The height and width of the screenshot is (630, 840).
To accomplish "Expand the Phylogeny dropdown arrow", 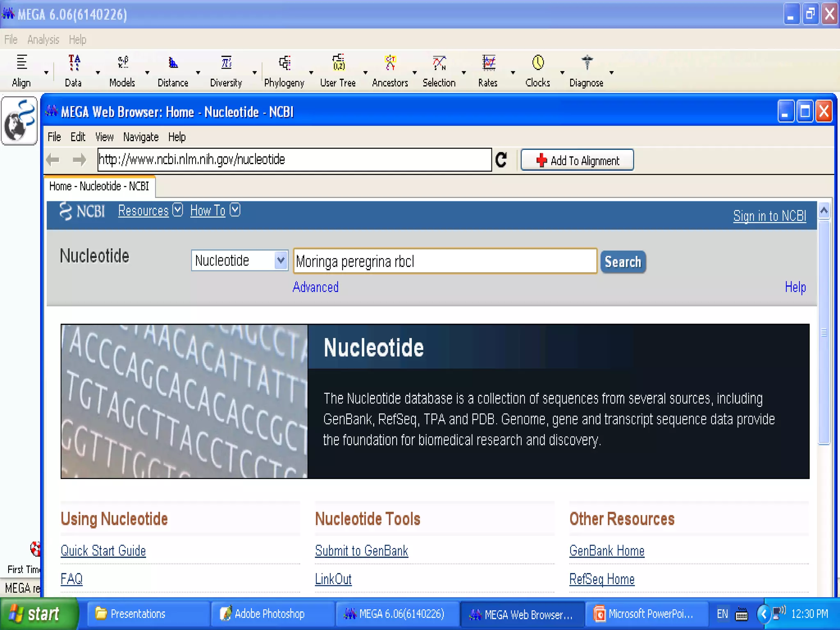I will click(311, 73).
